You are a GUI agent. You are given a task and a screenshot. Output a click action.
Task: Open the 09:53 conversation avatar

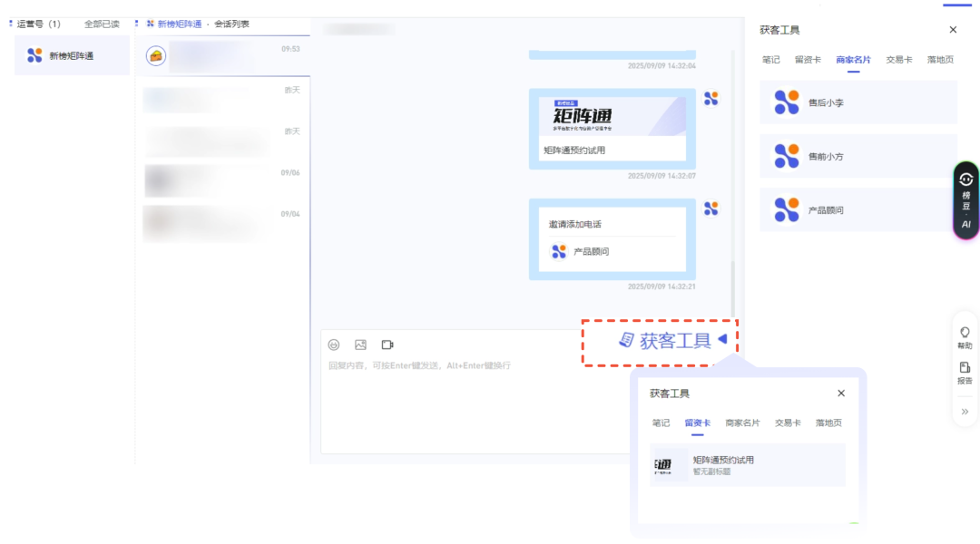point(156,55)
